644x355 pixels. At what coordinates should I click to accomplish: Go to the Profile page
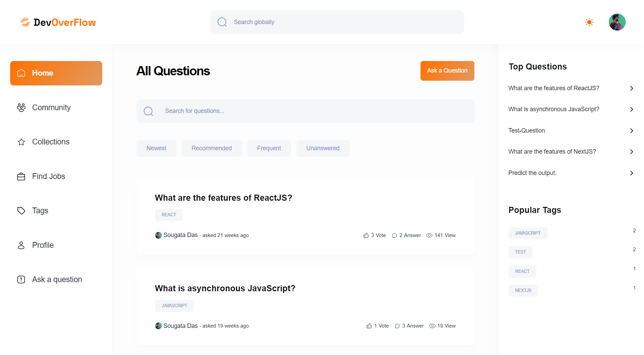(x=43, y=245)
